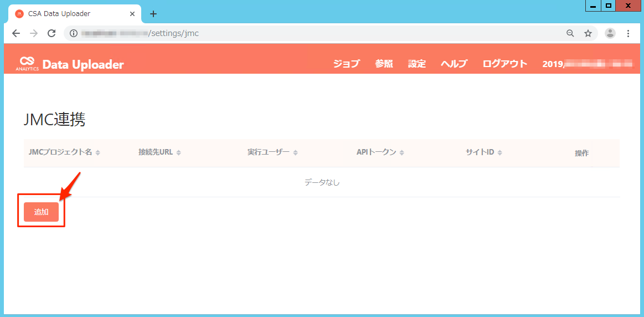Viewport: 644px width, 317px height.
Task: Click the データなし empty table message
Action: (x=322, y=182)
